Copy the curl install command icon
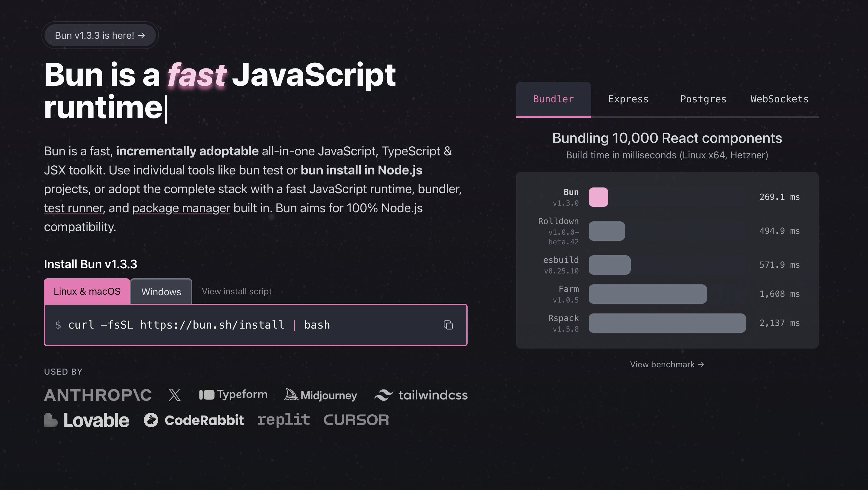868x490 pixels. pyautogui.click(x=448, y=325)
